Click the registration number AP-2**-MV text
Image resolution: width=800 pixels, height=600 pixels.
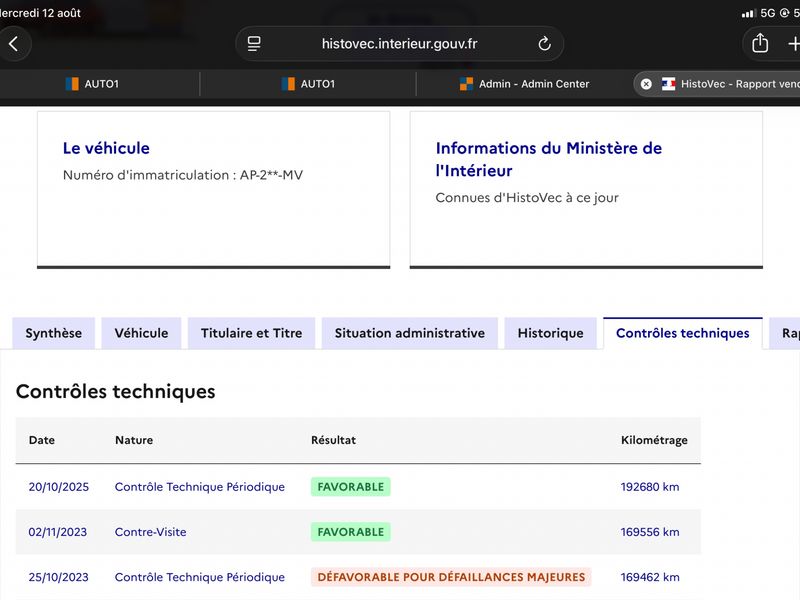[271, 175]
